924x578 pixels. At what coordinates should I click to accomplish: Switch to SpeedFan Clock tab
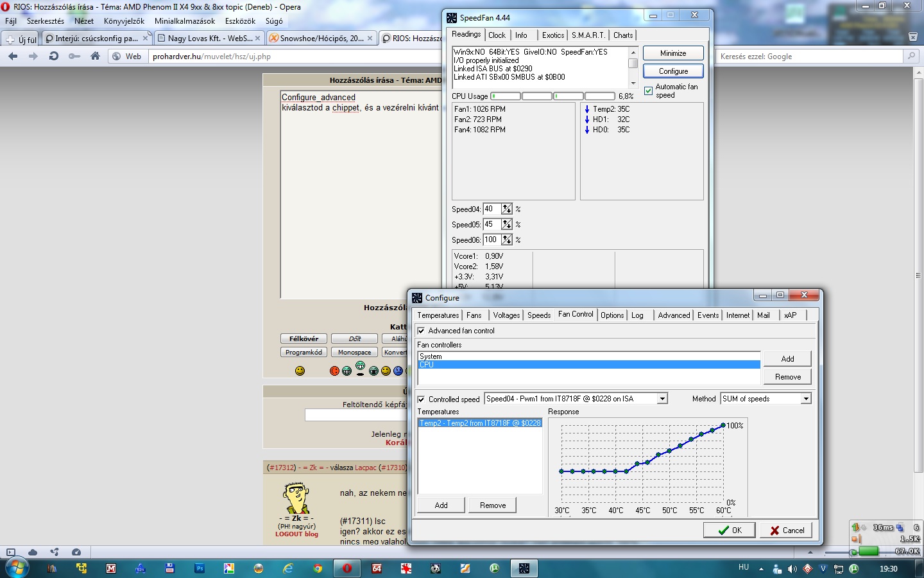pyautogui.click(x=497, y=35)
